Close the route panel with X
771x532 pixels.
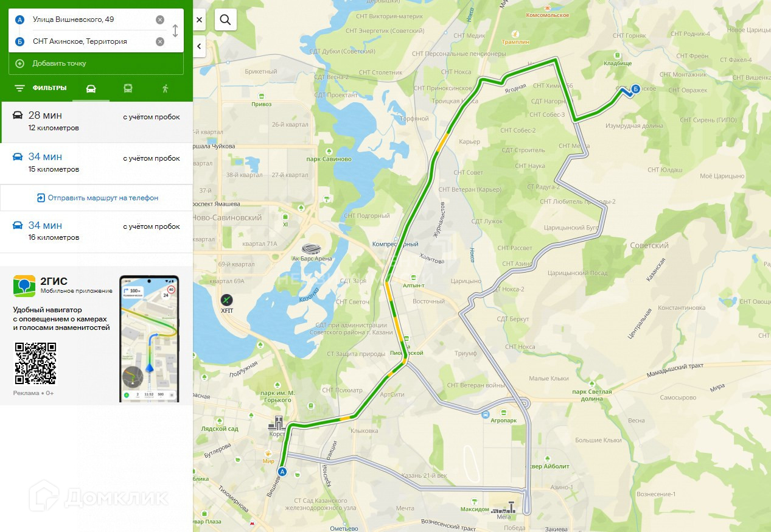click(200, 19)
